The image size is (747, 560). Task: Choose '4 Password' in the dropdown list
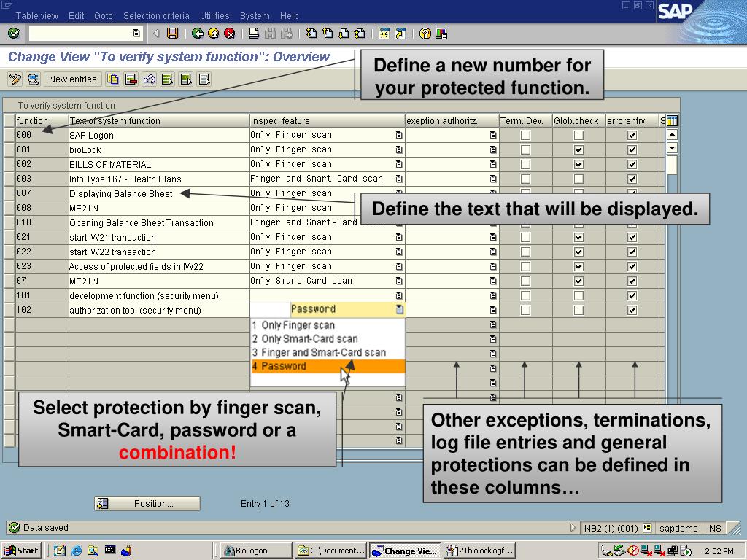pyautogui.click(x=328, y=366)
